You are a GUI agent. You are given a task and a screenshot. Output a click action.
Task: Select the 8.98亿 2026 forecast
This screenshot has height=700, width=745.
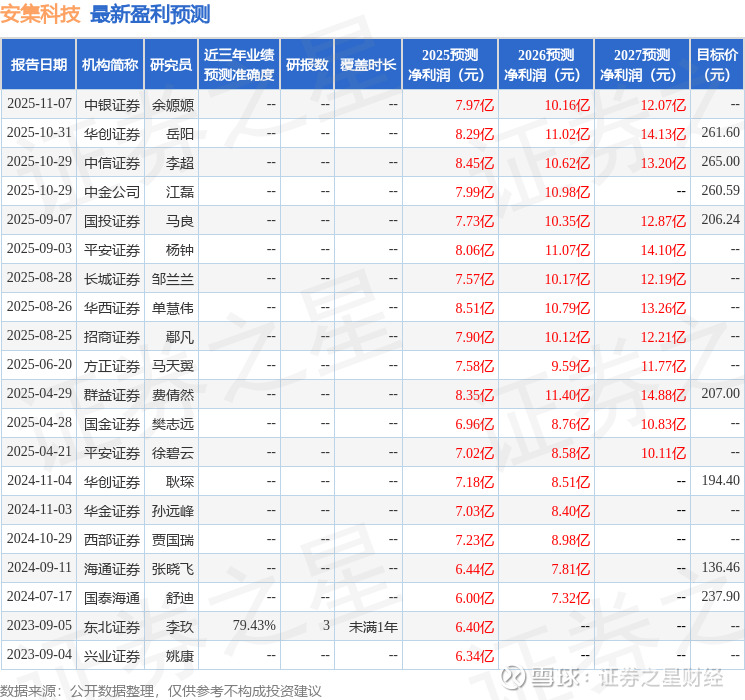[570, 539]
